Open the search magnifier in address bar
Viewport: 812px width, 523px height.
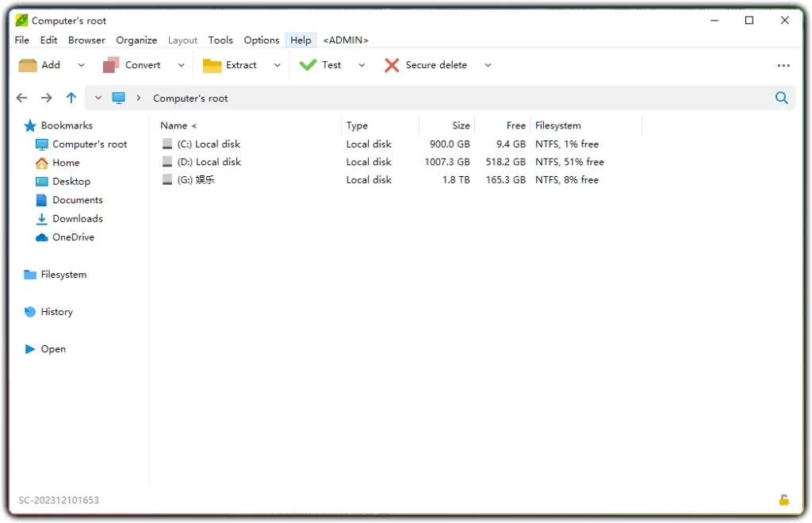tap(781, 98)
